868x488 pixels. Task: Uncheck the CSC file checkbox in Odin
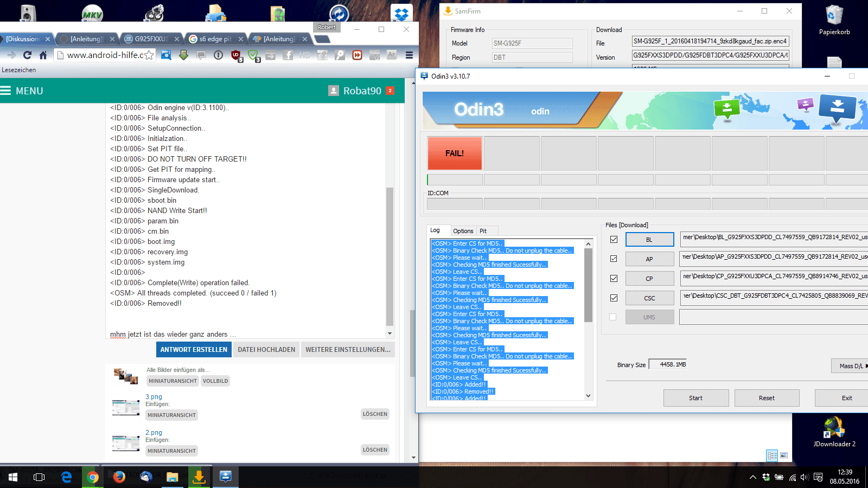tap(614, 298)
